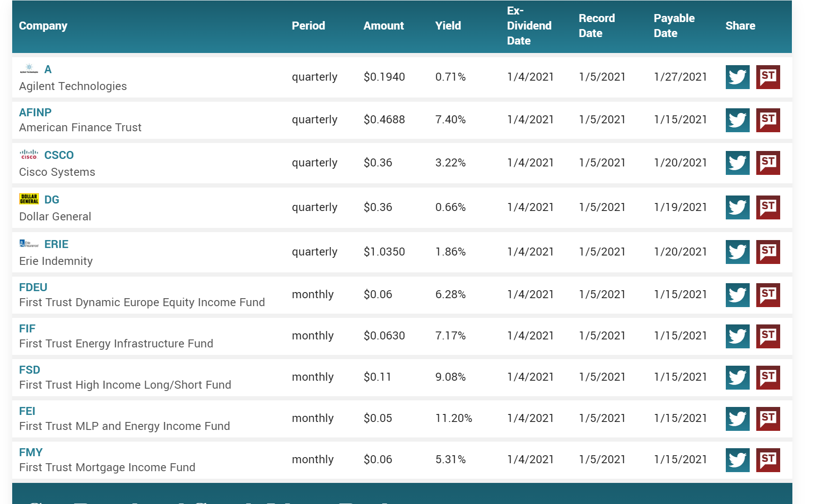Click Twitter icon in AFINP row
Image resolution: width=813 pixels, height=504 pixels.
(x=738, y=120)
